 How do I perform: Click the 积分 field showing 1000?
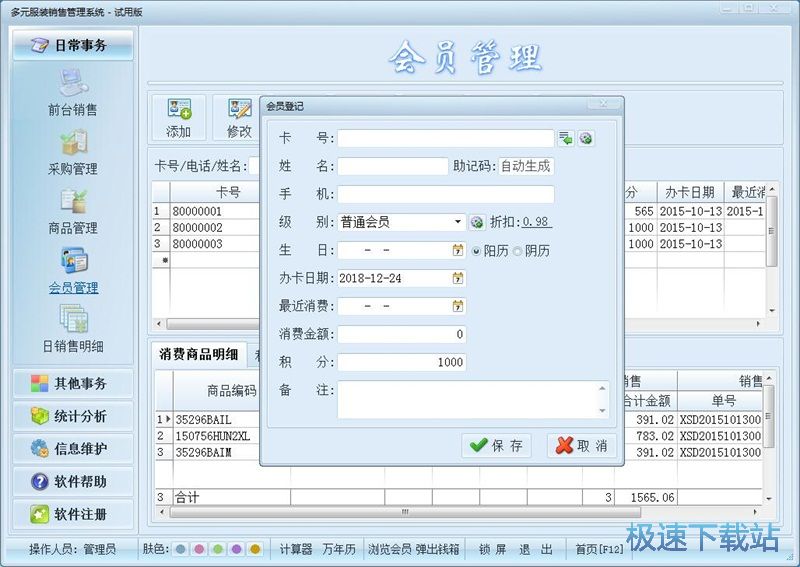(402, 362)
